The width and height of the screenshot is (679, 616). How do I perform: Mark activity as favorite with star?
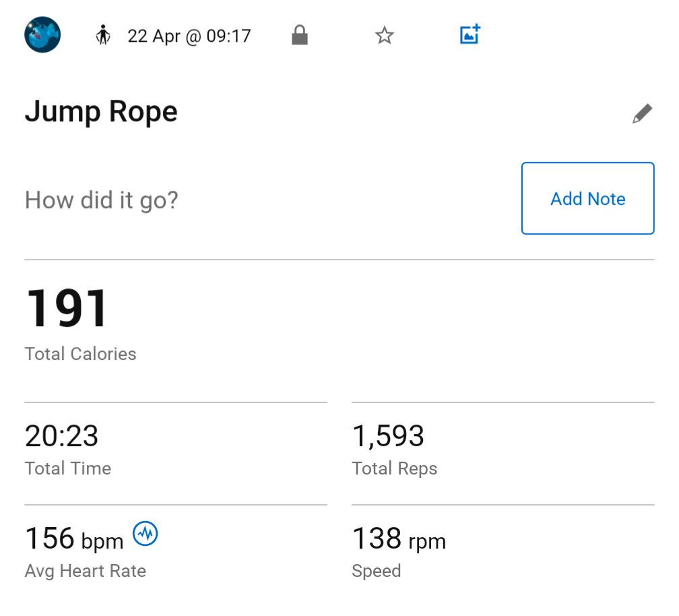click(385, 35)
